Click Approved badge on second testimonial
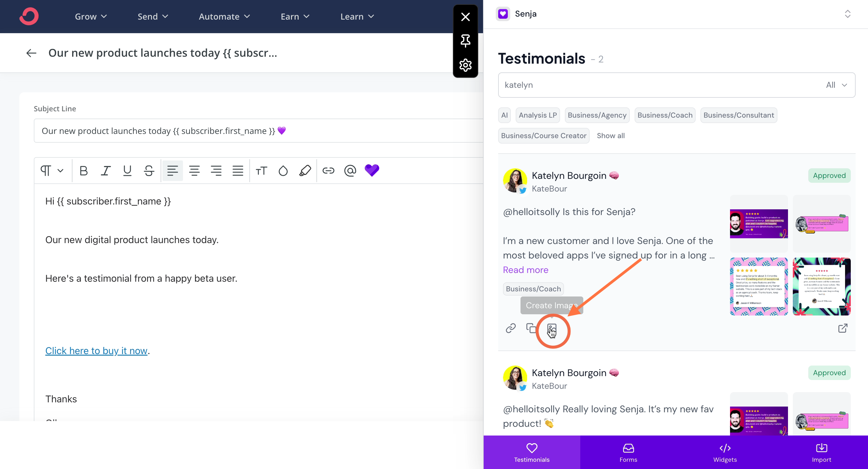868x469 pixels. coord(829,373)
